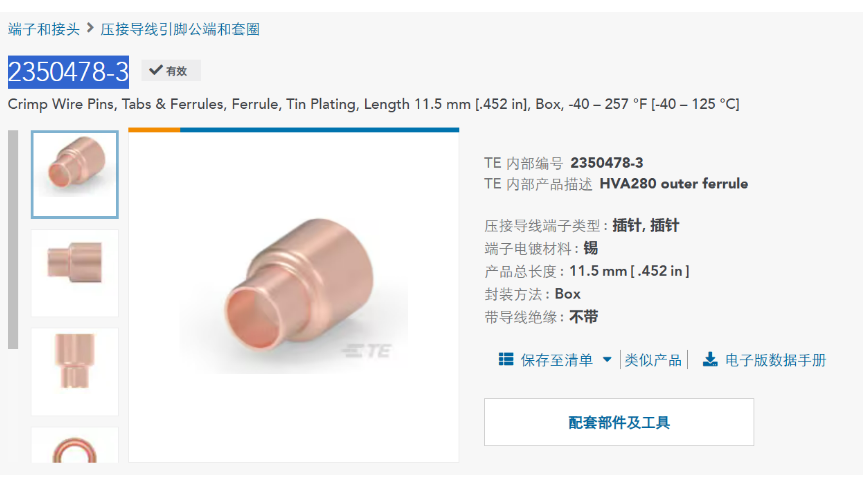Click the download icon for 电子版数据手册

[x=710, y=360]
